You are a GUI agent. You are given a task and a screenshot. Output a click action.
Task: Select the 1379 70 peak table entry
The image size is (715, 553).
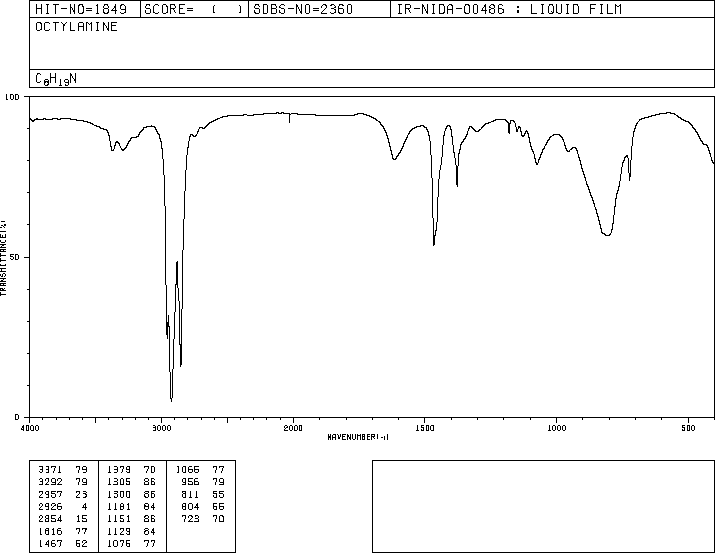tap(131, 470)
